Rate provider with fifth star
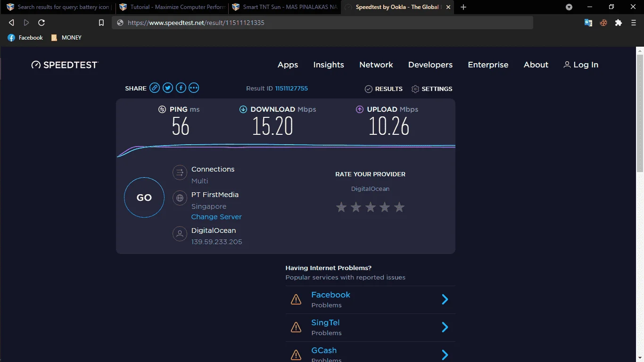644x362 pixels. pos(399,207)
